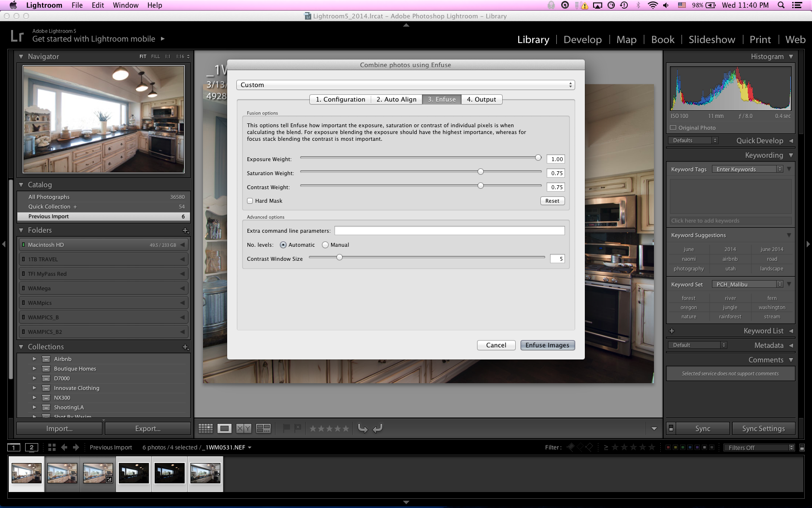Switch to Loupe view icon
Image resolution: width=812 pixels, height=508 pixels.
[224, 428]
